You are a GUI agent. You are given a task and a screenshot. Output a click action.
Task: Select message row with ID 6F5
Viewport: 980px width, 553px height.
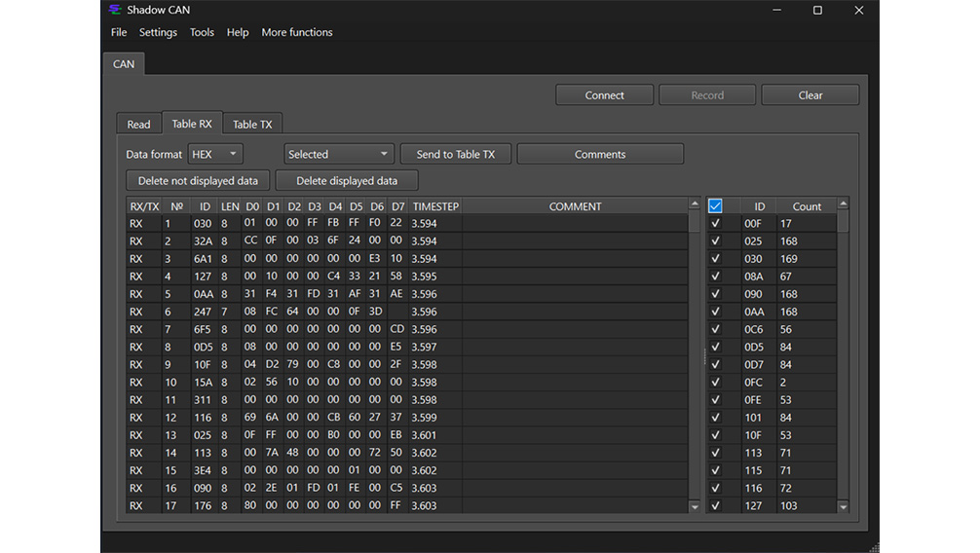click(x=407, y=329)
